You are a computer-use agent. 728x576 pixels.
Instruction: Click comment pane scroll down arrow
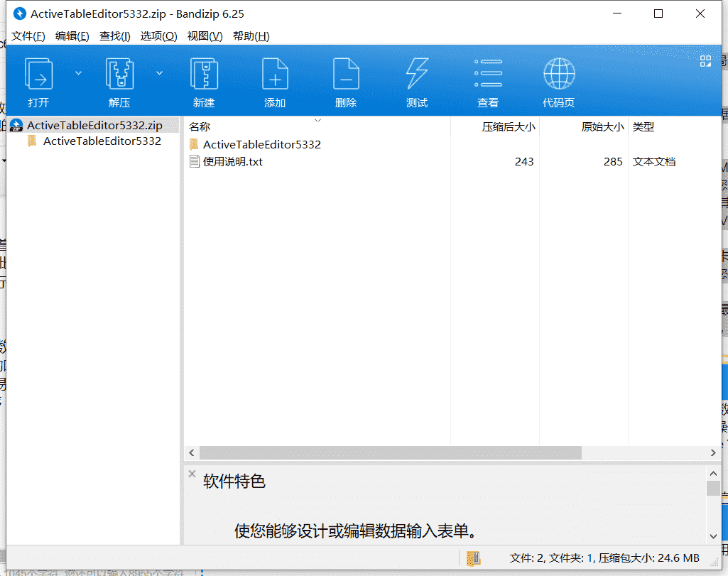pyautogui.click(x=713, y=536)
